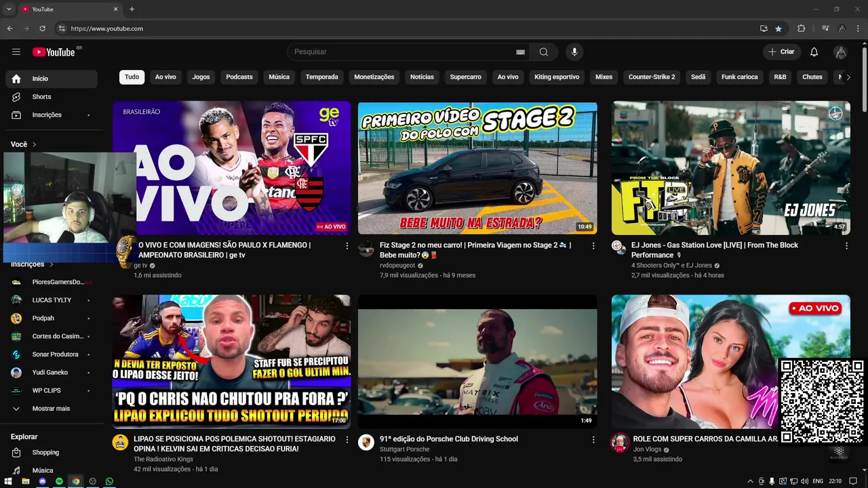This screenshot has height=488, width=868.
Task: Reload the page
Action: [42, 28]
